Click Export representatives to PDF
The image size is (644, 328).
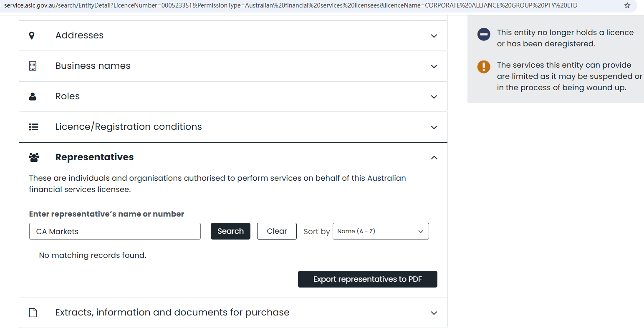point(367,279)
